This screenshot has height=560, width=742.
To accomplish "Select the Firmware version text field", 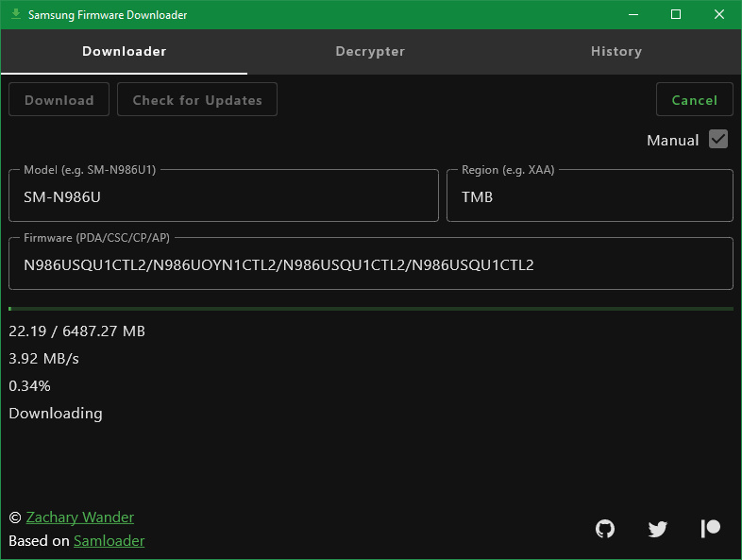I will click(370, 265).
